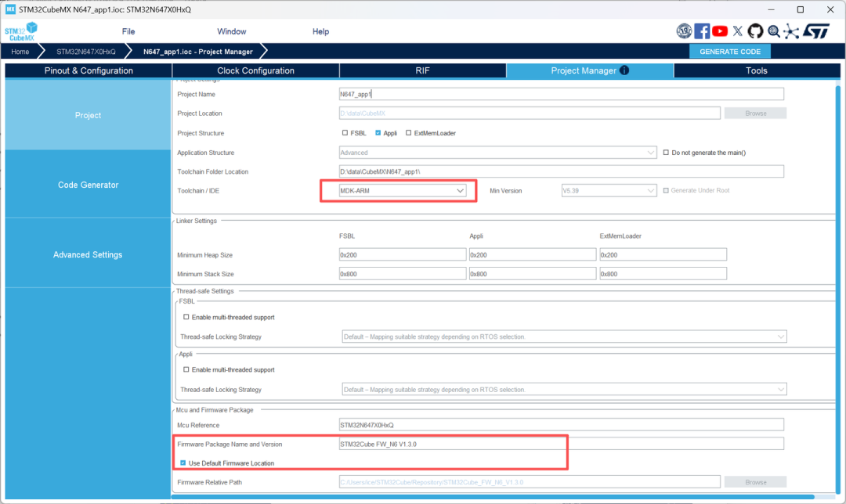Open the File menu
Viewport: 846px width, 504px height.
(x=128, y=31)
